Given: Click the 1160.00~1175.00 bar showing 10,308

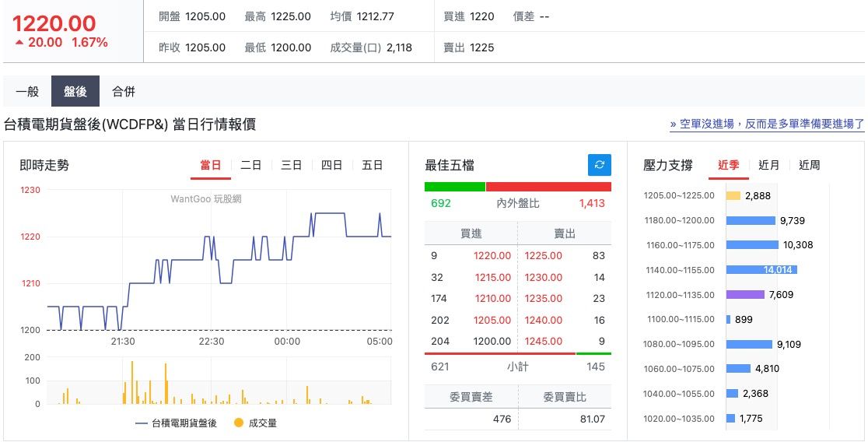Looking at the screenshot, I should 752,245.
